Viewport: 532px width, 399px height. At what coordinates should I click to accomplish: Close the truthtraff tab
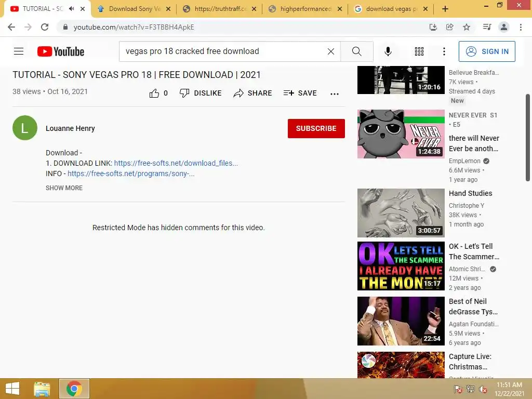[254, 9]
